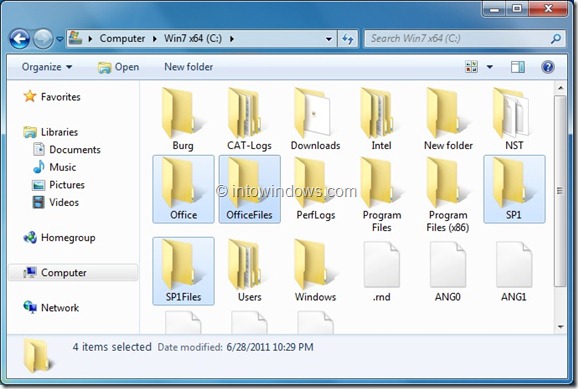This screenshot has height=389, width=578.
Task: Change view with the views icon
Action: (471, 67)
